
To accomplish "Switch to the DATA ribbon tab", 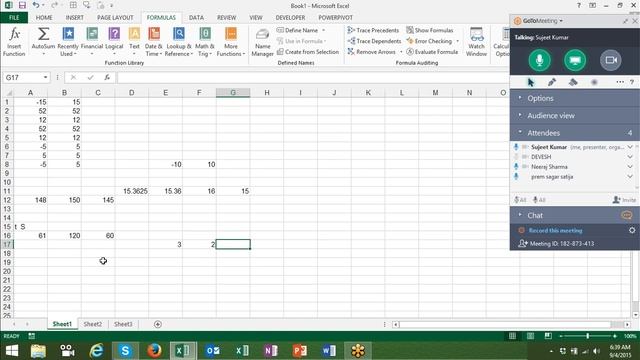I will pos(196,18).
